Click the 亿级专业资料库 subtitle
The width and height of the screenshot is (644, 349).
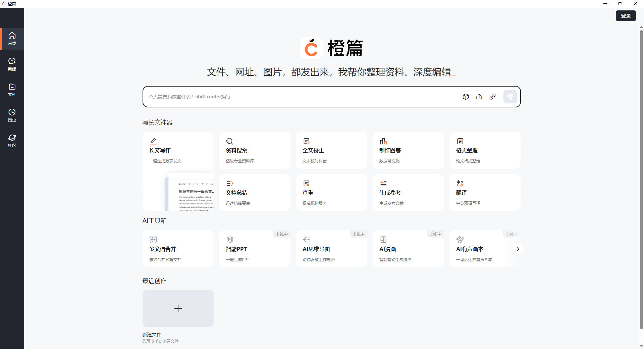(x=240, y=161)
